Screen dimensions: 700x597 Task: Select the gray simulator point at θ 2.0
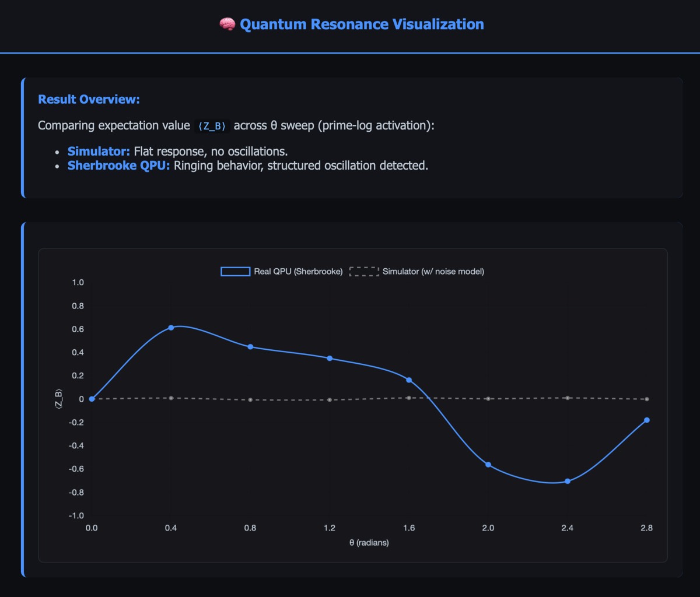click(x=488, y=399)
